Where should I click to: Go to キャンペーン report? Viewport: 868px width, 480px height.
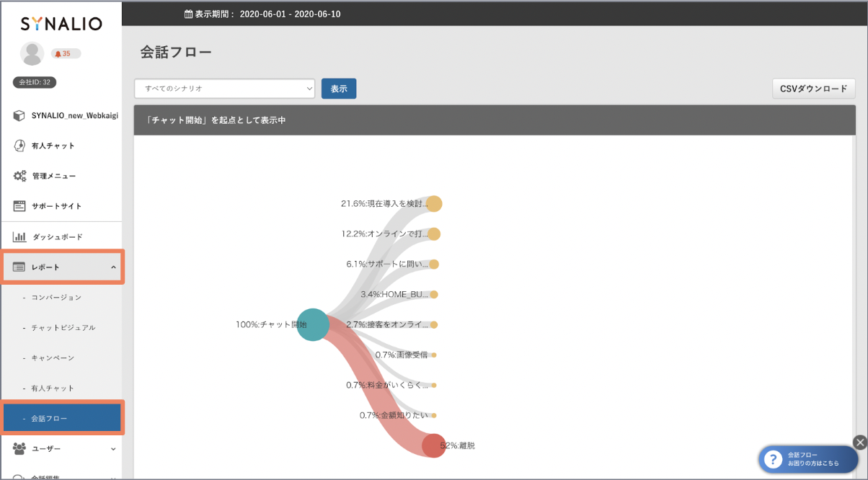pos(53,357)
